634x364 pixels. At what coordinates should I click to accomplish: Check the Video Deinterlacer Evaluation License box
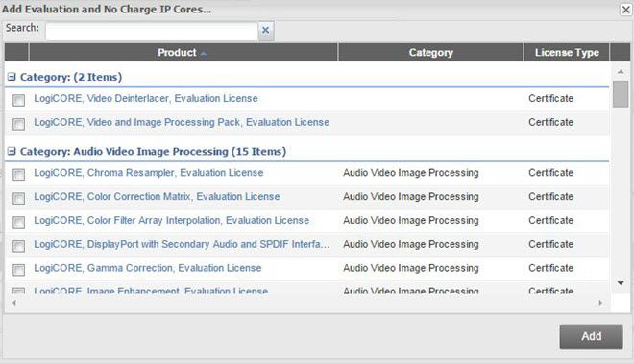[x=18, y=100]
